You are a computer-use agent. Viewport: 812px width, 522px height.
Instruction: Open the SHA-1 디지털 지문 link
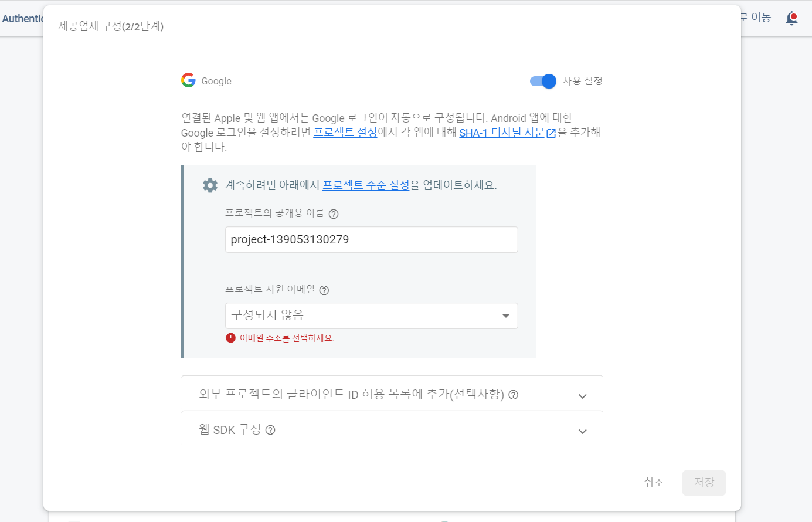502,133
